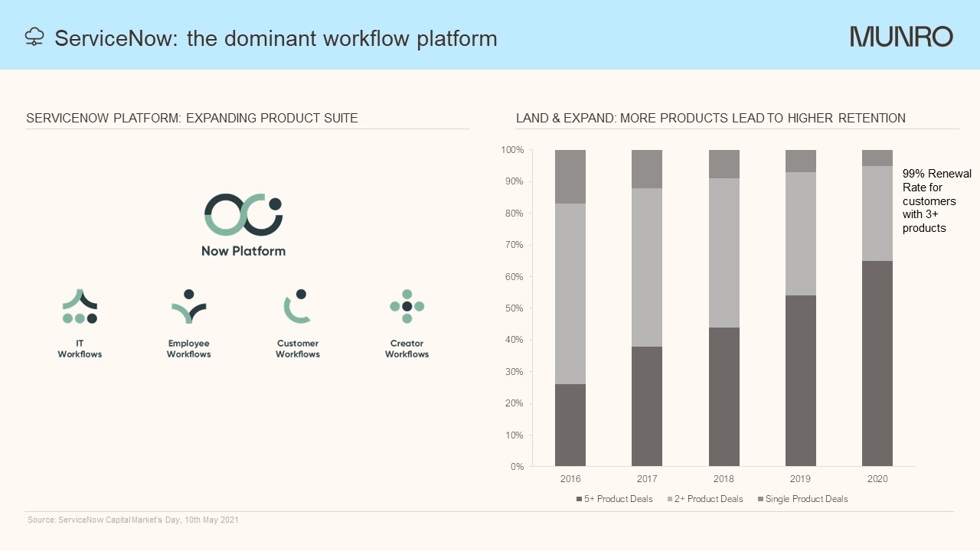Image resolution: width=980 pixels, height=551 pixels.
Task: Select the IT Workflows icon
Action: click(80, 307)
